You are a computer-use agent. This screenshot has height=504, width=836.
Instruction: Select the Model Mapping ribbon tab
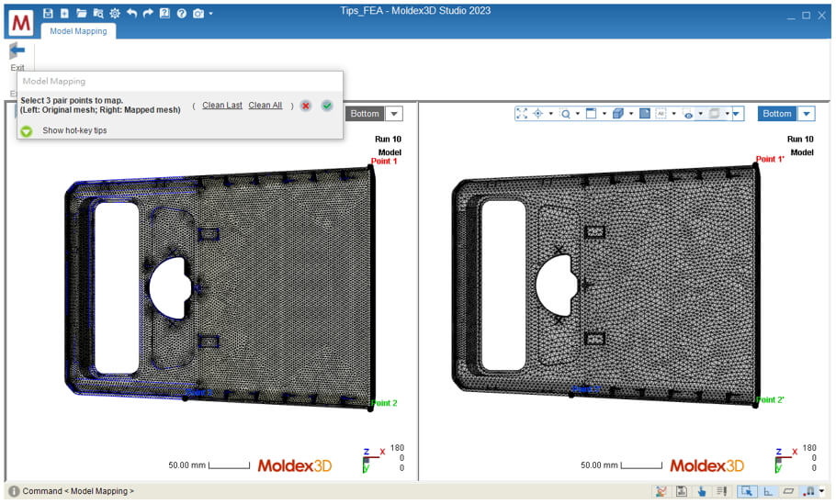tap(78, 31)
